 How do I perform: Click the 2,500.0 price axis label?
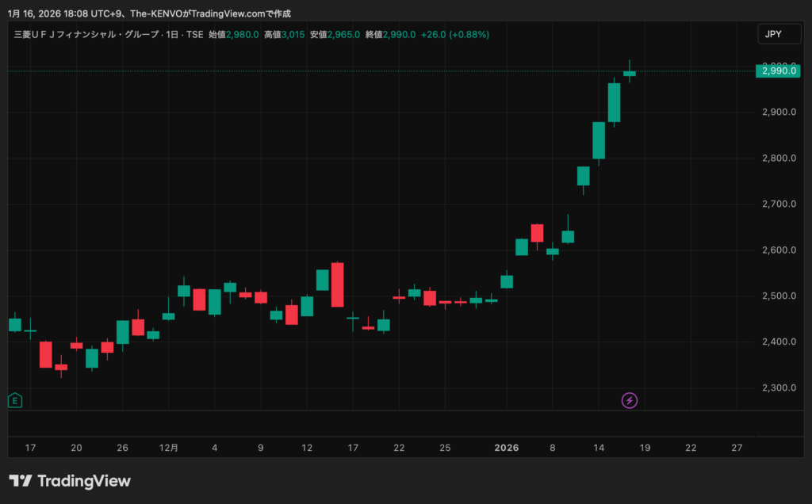click(x=777, y=296)
